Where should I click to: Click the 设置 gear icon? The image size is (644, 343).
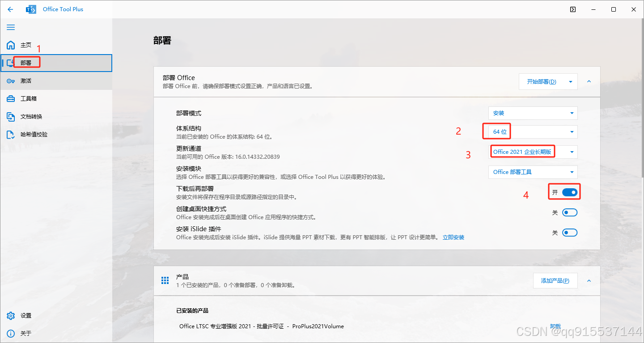pyautogui.click(x=11, y=316)
